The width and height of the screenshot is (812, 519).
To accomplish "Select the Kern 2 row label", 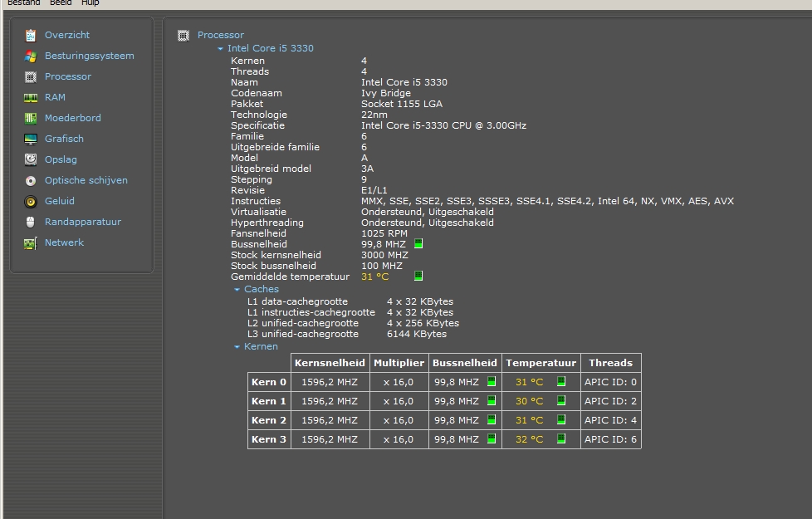I will coord(269,420).
